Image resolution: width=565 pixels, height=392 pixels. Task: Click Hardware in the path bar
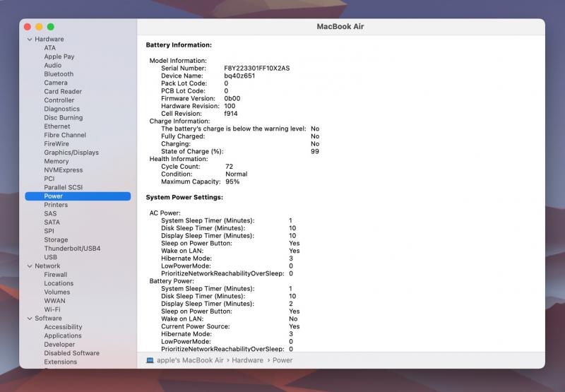pyautogui.click(x=248, y=360)
